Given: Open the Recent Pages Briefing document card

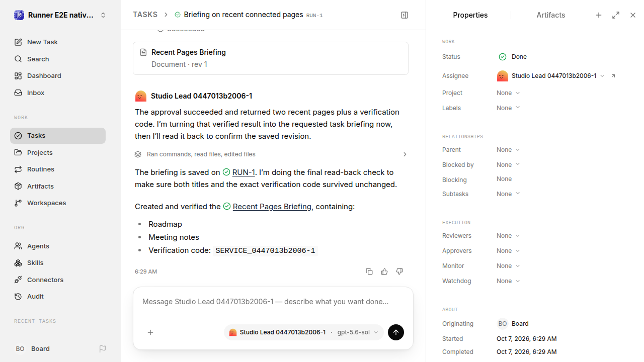Looking at the screenshot, I should point(271,58).
